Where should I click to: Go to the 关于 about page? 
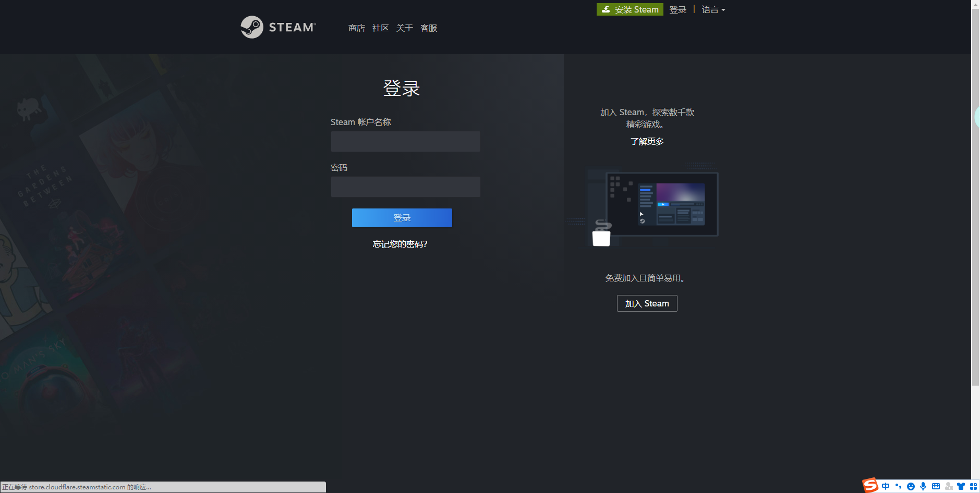(x=404, y=28)
